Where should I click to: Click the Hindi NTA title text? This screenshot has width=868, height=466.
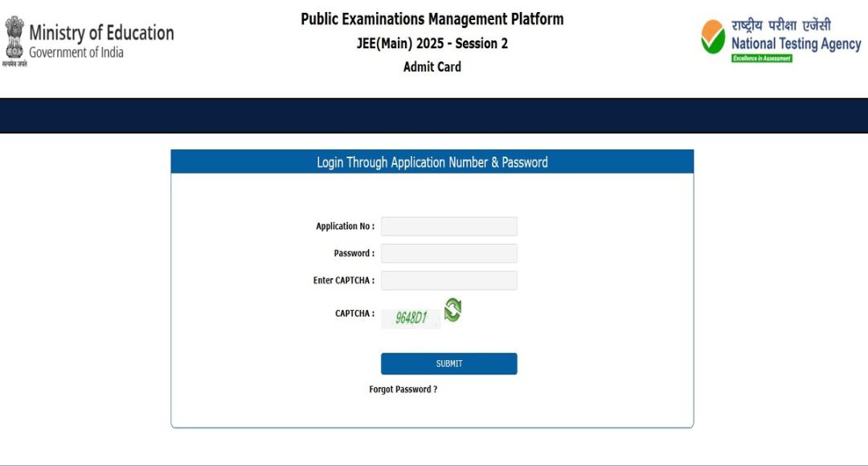click(781, 25)
